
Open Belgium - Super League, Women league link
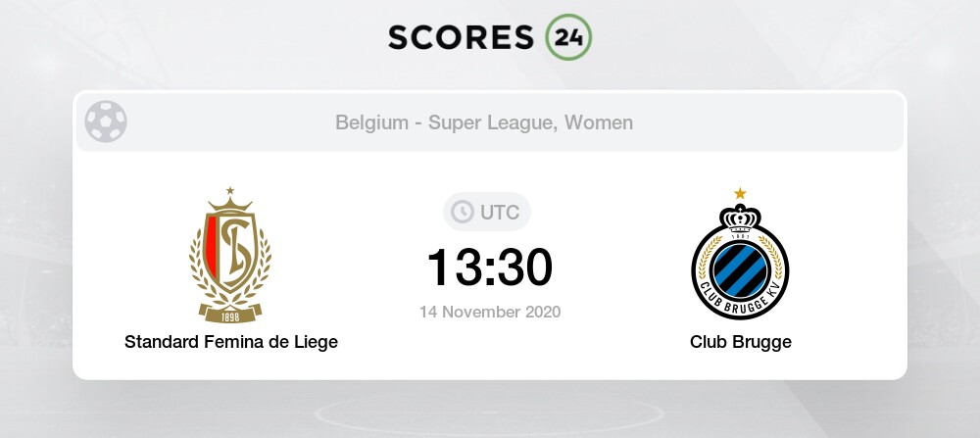tap(483, 123)
